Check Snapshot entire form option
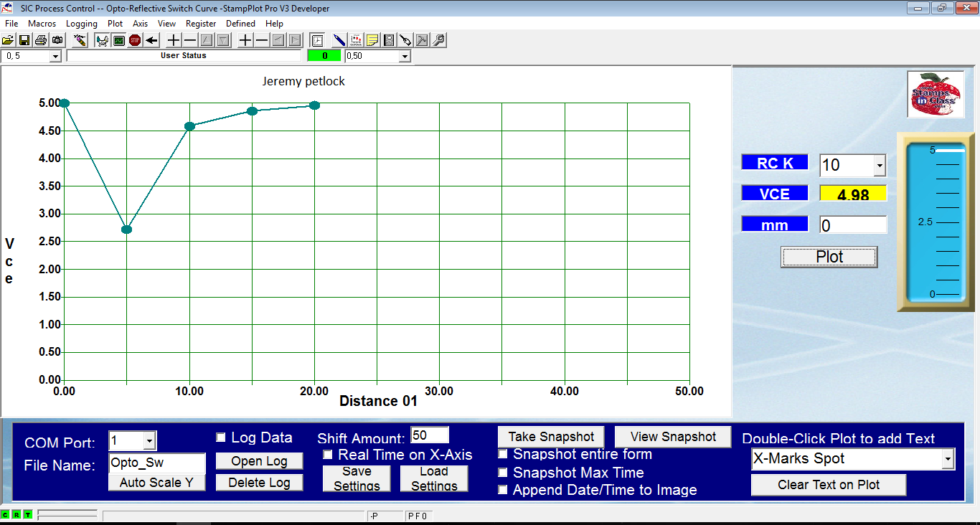Screen dimensions: 980x525 (x=503, y=455)
